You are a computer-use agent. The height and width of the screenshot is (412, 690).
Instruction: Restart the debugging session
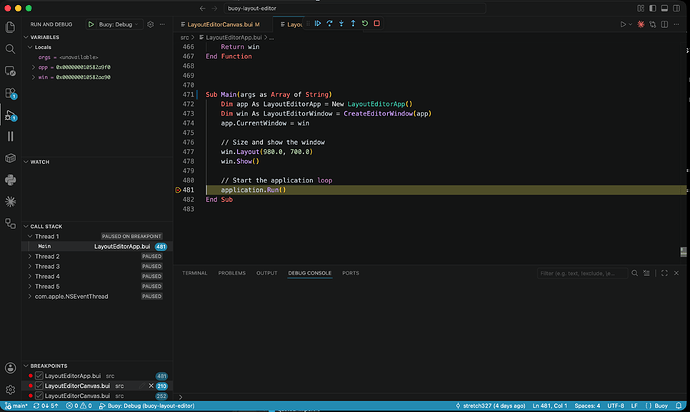[365, 23]
